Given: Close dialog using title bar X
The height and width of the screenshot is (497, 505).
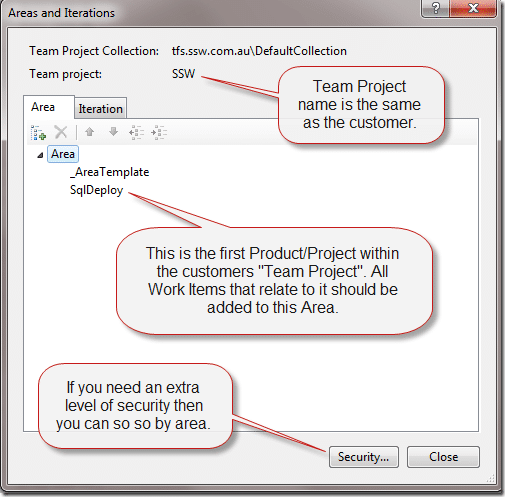Looking at the screenshot, I should pos(473,8).
